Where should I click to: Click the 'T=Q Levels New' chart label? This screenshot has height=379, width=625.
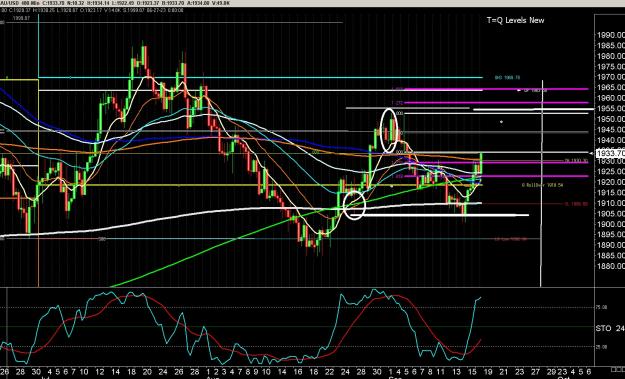click(x=515, y=20)
